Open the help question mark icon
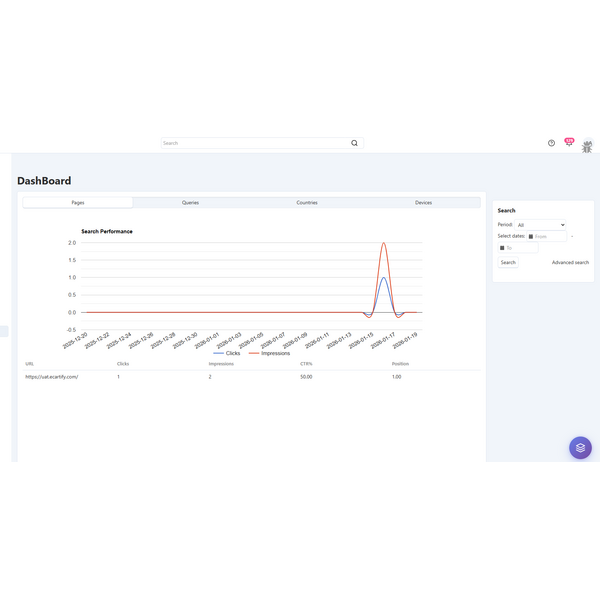 click(551, 143)
